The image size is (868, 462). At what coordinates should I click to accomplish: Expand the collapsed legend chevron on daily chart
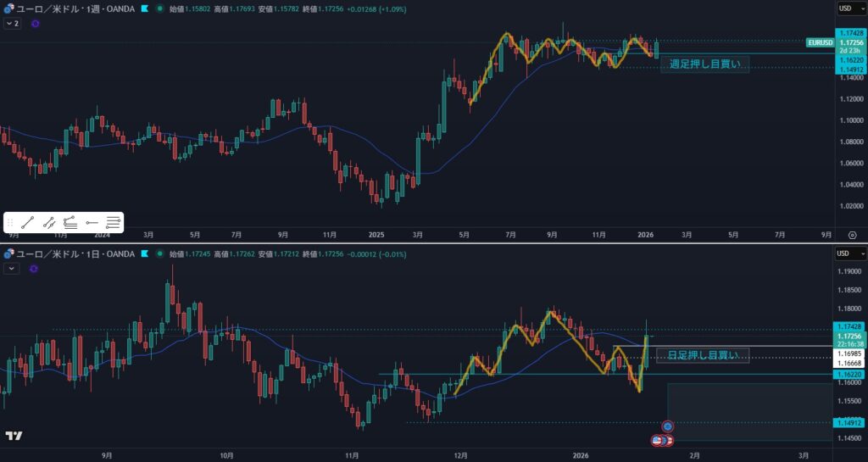12,269
